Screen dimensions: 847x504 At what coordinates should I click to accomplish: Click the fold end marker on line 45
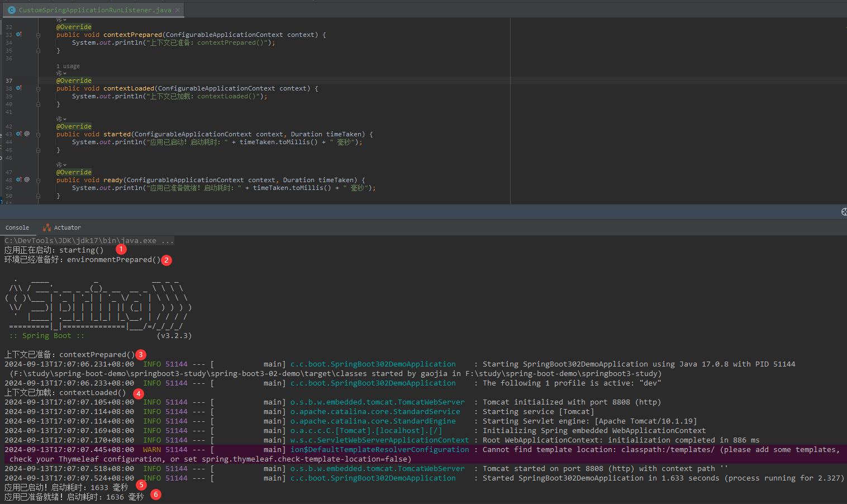coord(38,150)
